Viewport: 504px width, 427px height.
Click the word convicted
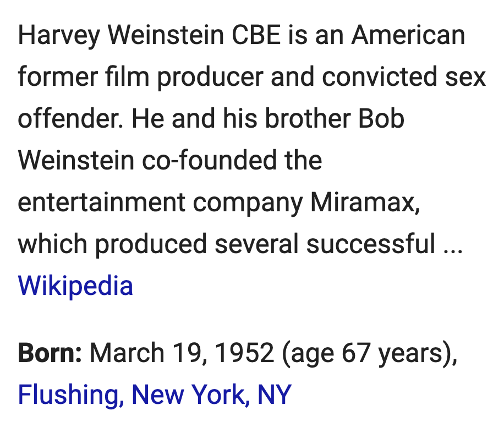point(379,77)
